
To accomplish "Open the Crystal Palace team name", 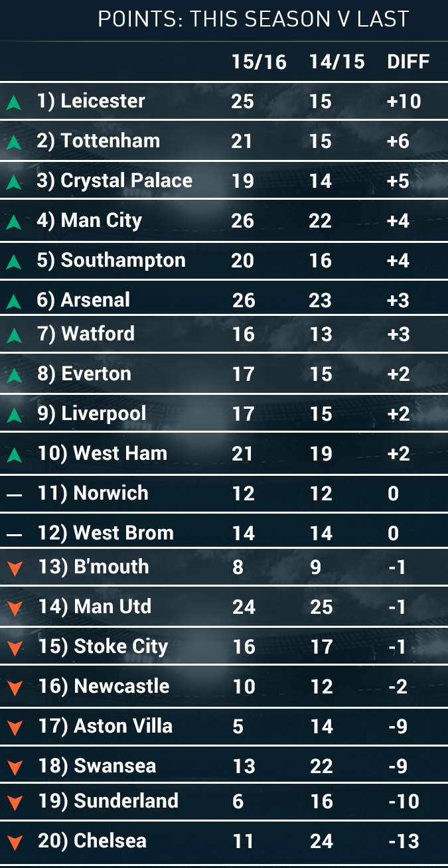I will [126, 181].
